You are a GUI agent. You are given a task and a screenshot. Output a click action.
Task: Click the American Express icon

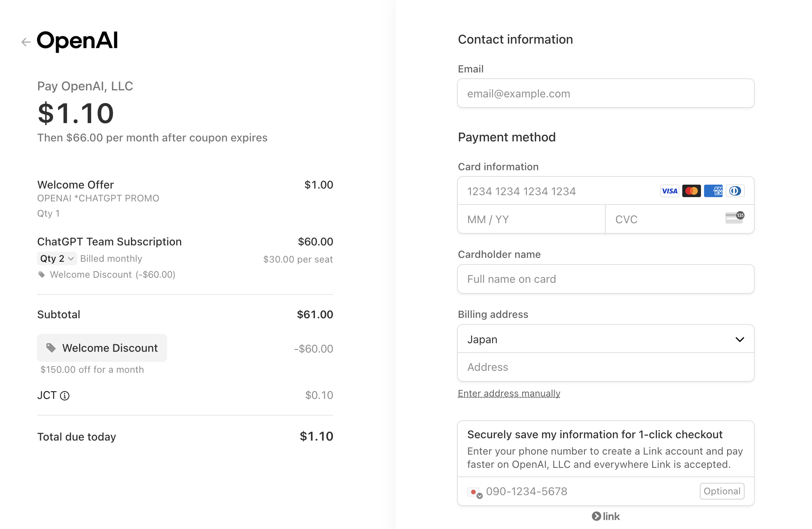[713, 191]
